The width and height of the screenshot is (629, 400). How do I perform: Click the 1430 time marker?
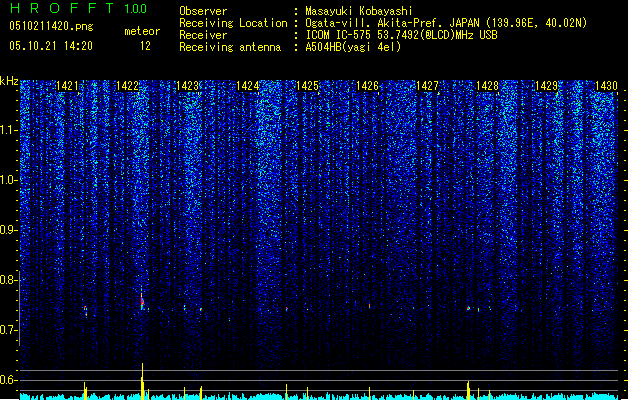pos(606,86)
